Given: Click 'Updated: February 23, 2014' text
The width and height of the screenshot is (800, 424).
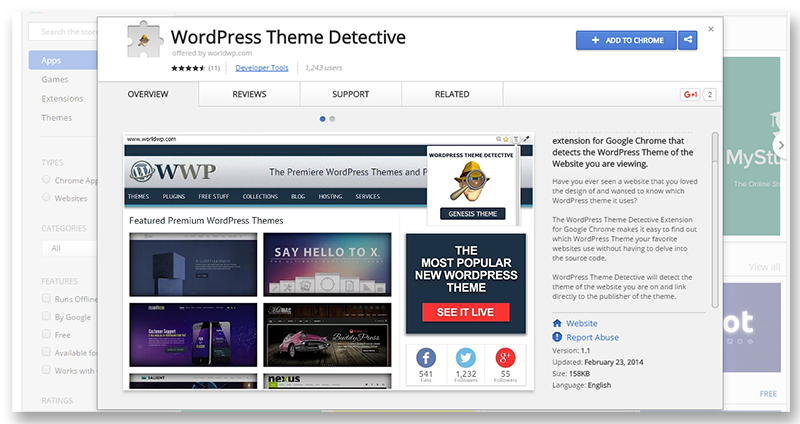Looking at the screenshot, I should click(598, 362).
